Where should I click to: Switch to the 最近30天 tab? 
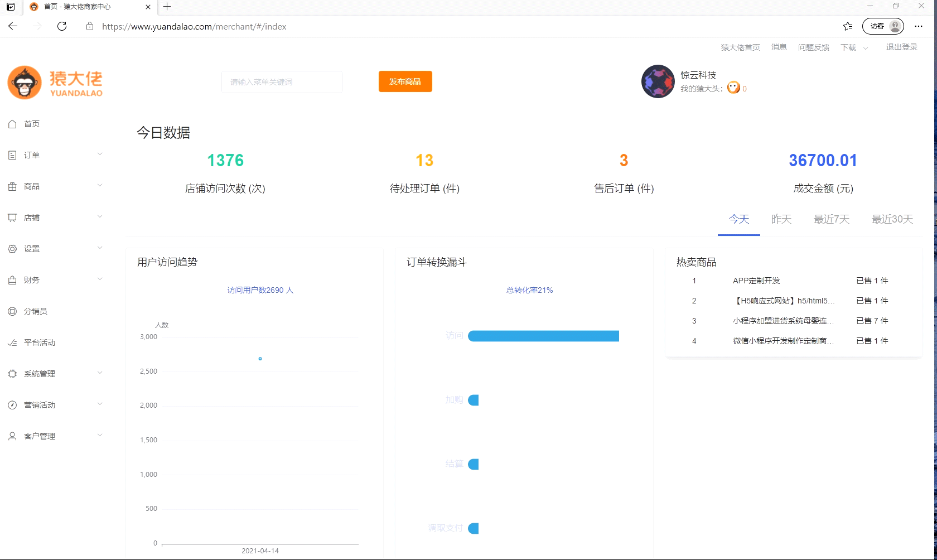point(892,219)
